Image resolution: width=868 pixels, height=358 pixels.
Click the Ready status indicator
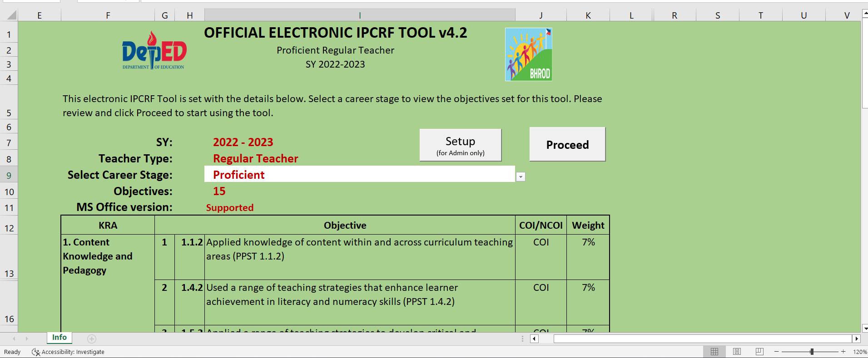click(12, 352)
